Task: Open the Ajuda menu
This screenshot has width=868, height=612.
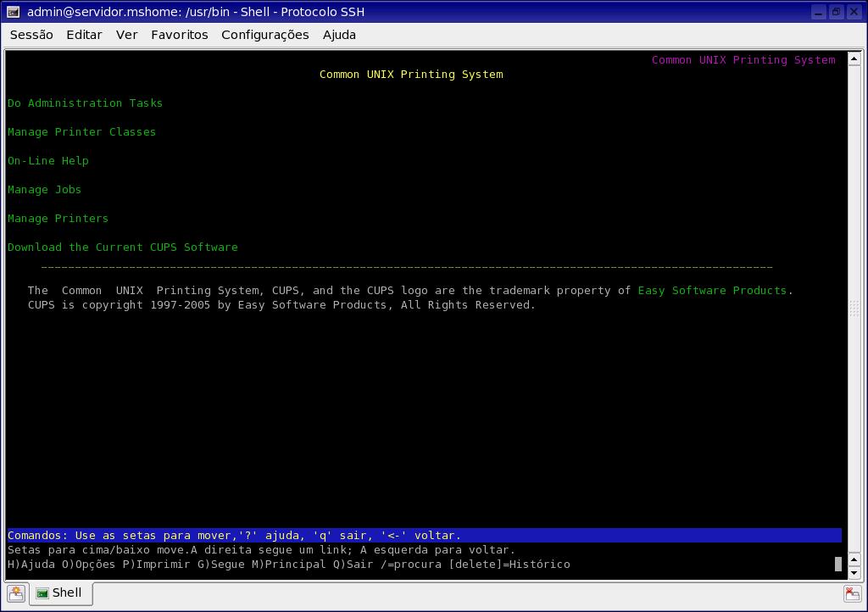Action: (x=339, y=35)
